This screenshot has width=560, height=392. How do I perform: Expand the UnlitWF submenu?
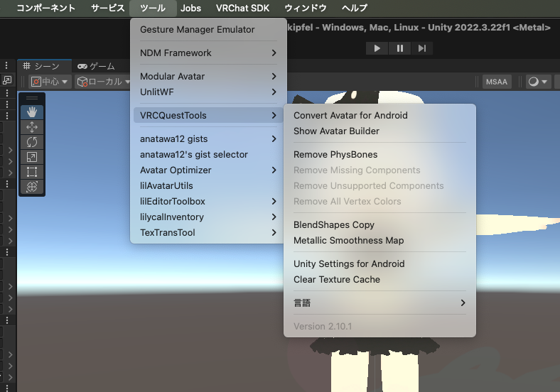point(208,92)
